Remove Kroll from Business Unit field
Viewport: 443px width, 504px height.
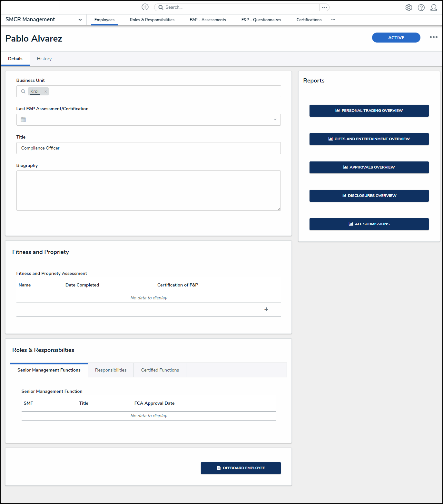click(x=46, y=92)
